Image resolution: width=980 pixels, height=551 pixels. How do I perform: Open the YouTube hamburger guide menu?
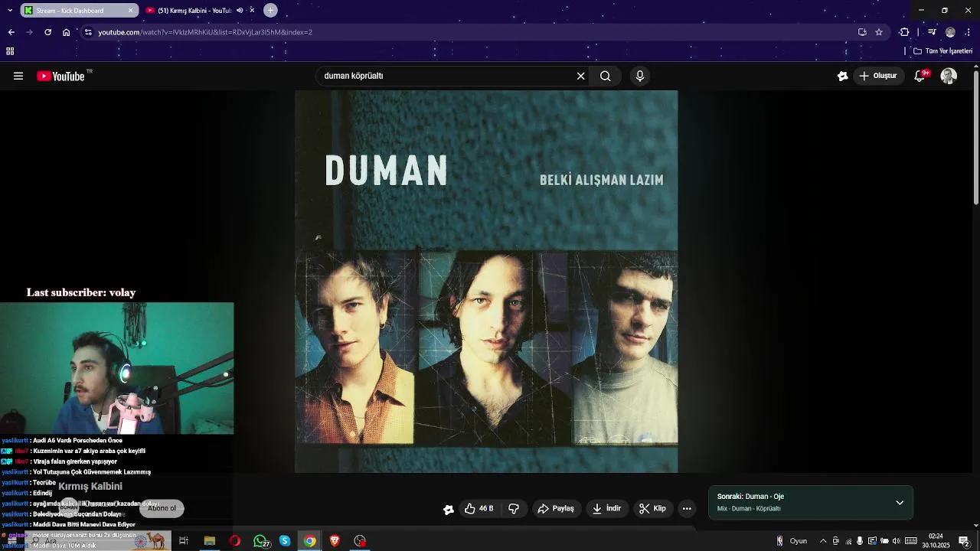(x=18, y=76)
